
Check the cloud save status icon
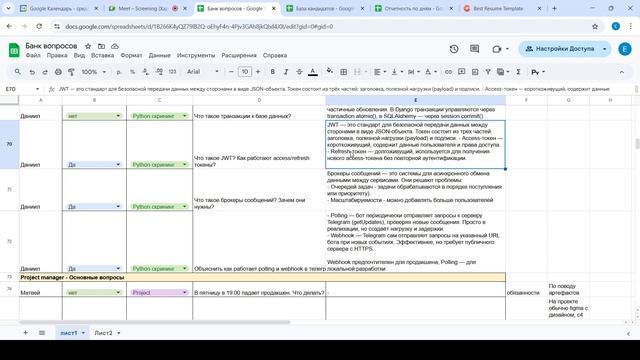point(115,46)
